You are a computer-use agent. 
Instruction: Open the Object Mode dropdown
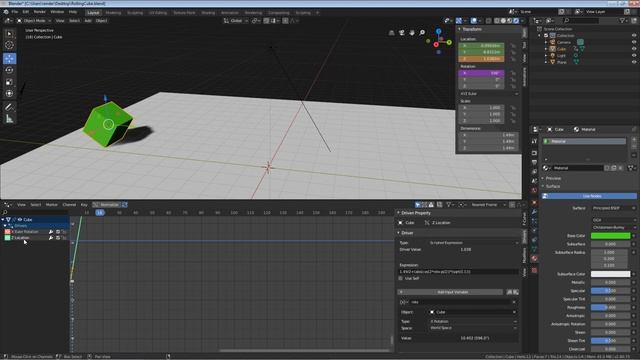click(34, 20)
